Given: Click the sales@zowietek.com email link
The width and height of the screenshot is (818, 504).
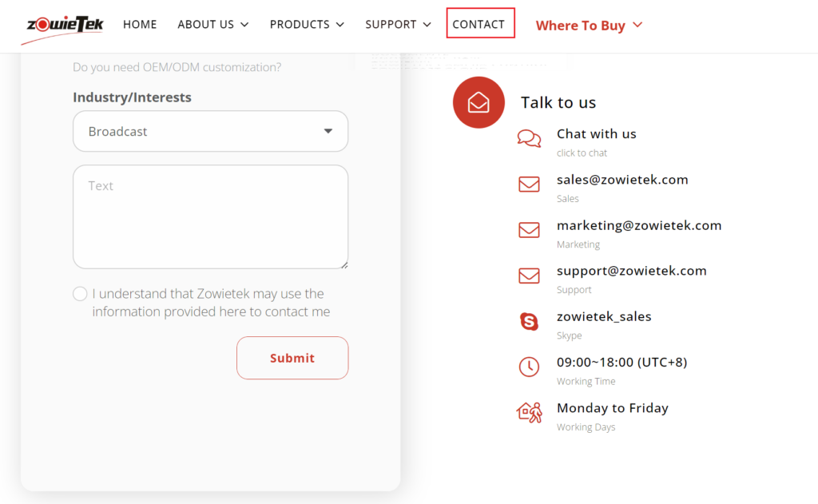Looking at the screenshot, I should click(622, 180).
